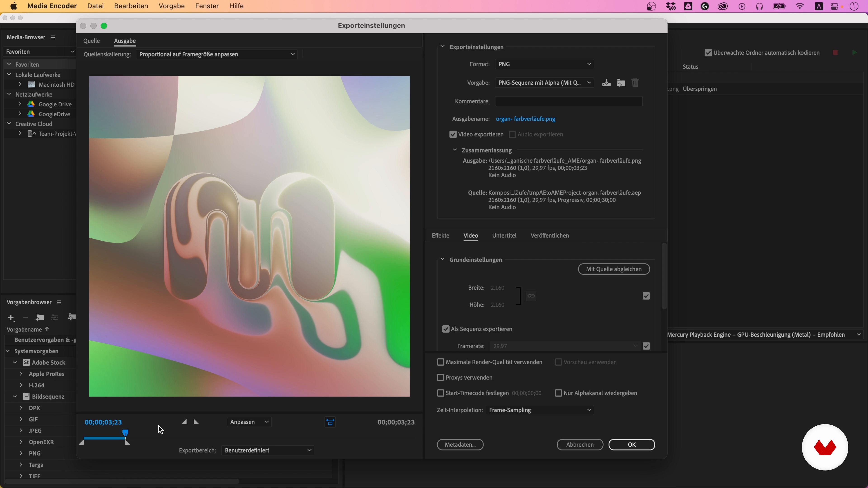This screenshot has width=868, height=488.
Task: Add new preset plus icon
Action: (11, 318)
